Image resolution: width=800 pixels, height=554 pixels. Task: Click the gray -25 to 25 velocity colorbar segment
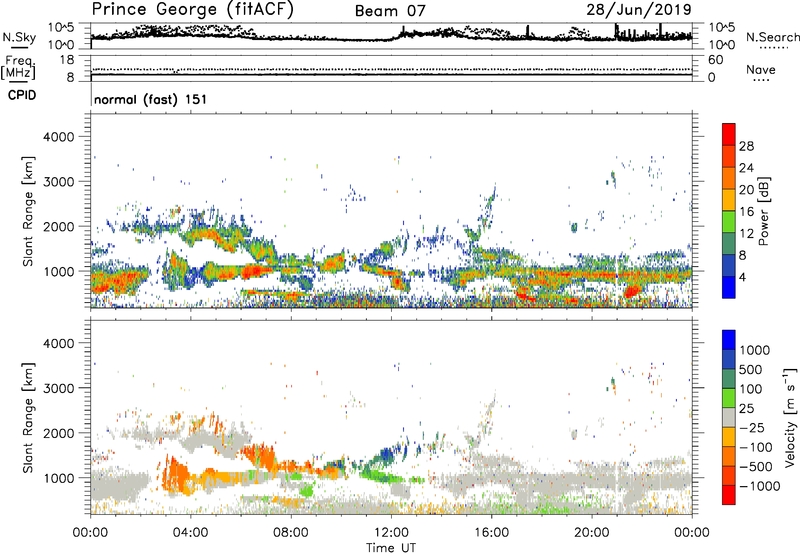pos(729,417)
